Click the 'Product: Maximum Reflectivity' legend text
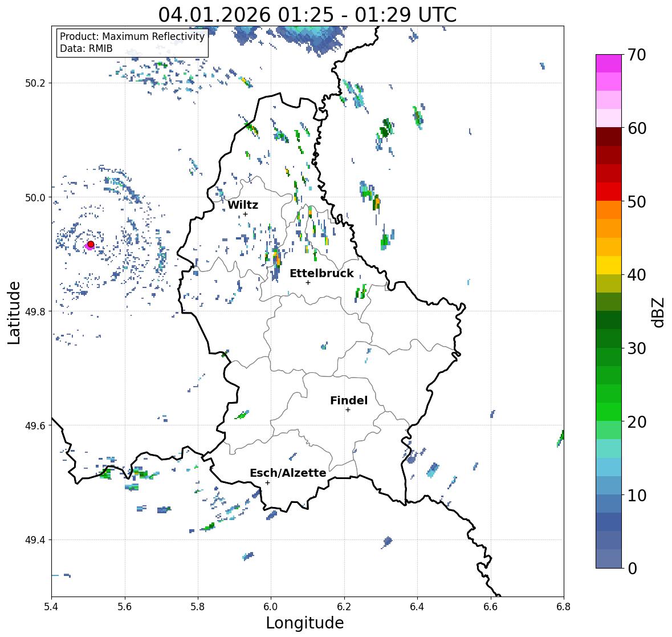This screenshot has height=637, width=672. [132, 36]
